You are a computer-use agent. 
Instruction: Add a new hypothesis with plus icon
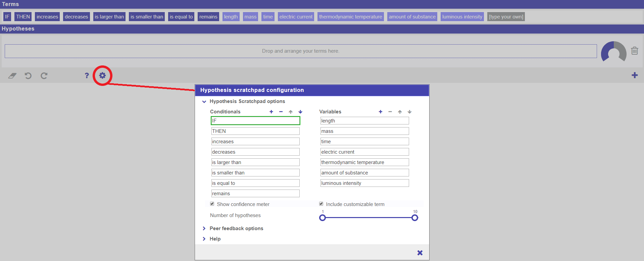click(634, 75)
